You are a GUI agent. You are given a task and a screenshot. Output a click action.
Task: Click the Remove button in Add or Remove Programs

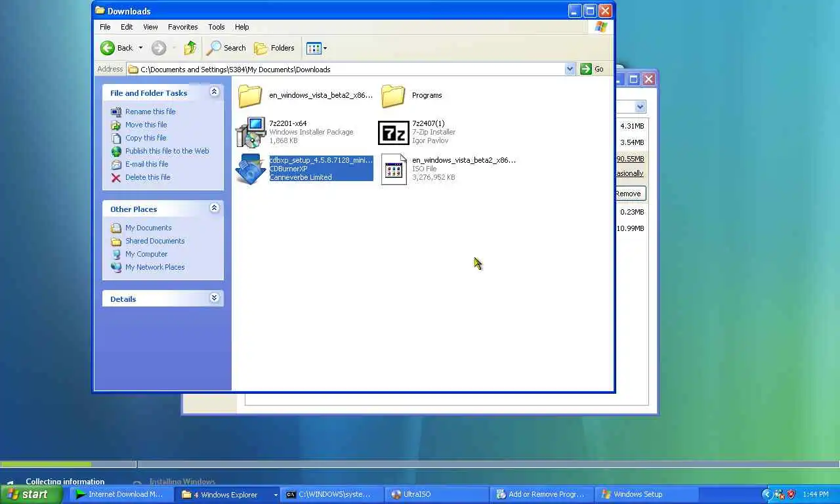[x=630, y=194]
